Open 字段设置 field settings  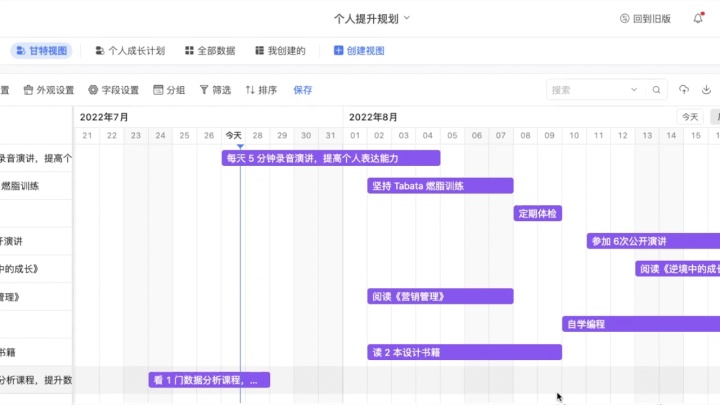[x=114, y=90]
